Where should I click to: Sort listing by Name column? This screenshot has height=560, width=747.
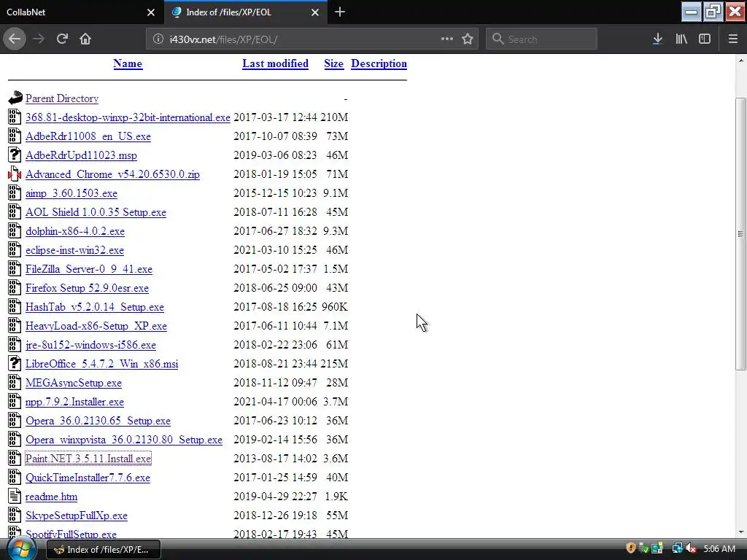[x=128, y=64]
